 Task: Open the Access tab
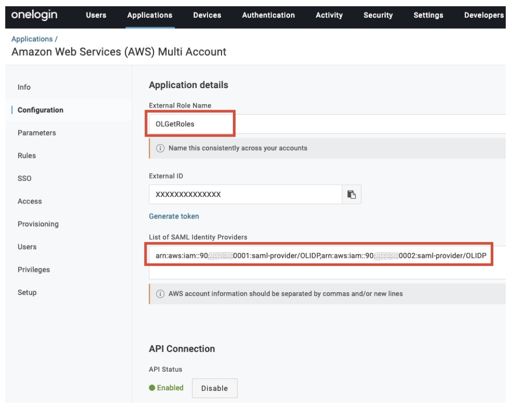[x=30, y=201]
